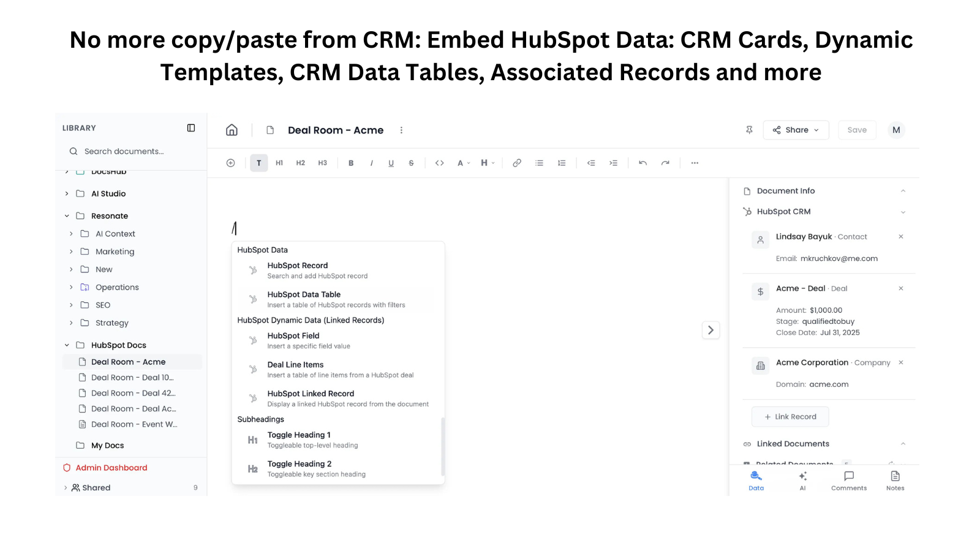
Task: Select the Data tab
Action: [756, 481]
